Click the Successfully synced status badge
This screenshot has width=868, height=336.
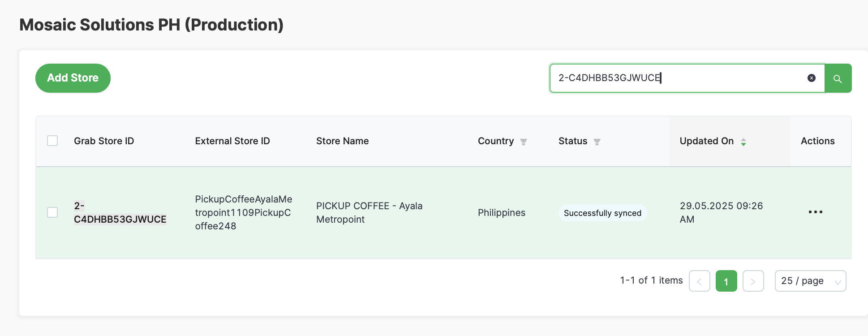602,213
